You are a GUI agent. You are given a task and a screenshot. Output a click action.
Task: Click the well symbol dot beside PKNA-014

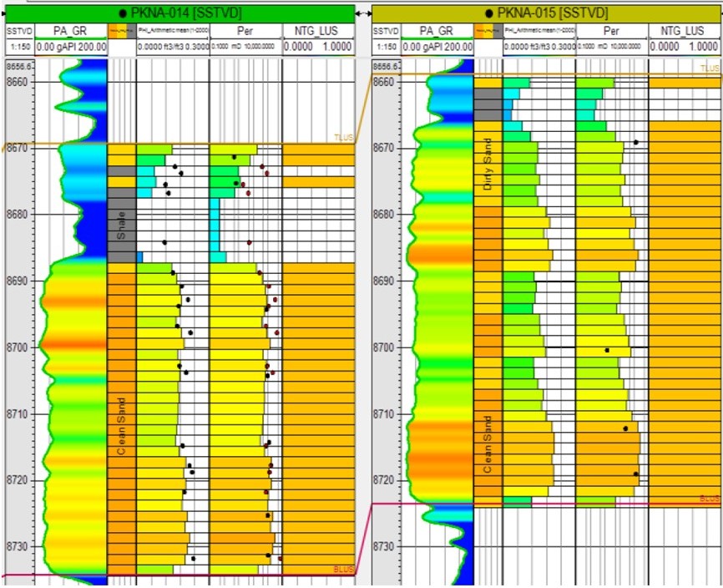123,13
